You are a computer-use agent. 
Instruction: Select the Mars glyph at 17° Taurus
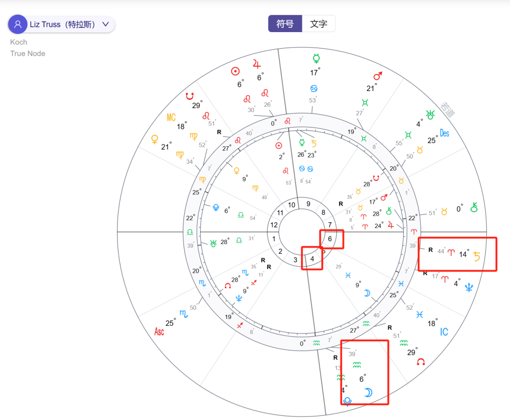point(384,198)
